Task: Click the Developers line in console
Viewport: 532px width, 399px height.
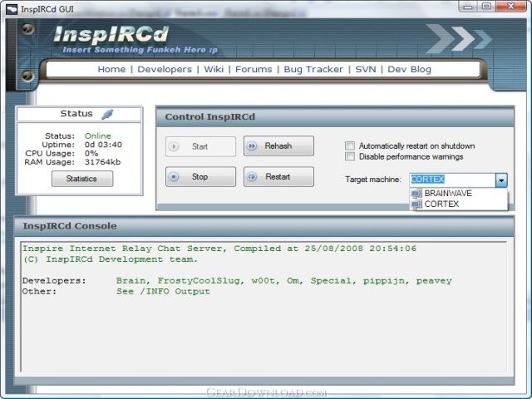Action: [x=237, y=281]
